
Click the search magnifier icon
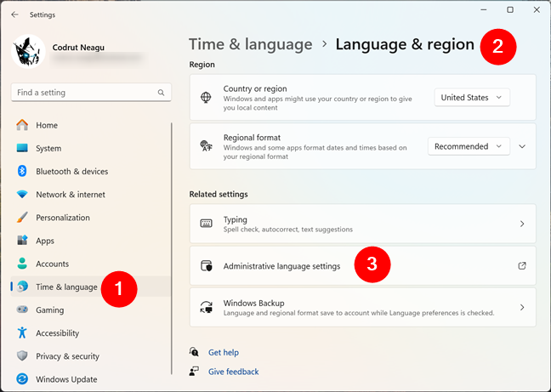point(161,93)
